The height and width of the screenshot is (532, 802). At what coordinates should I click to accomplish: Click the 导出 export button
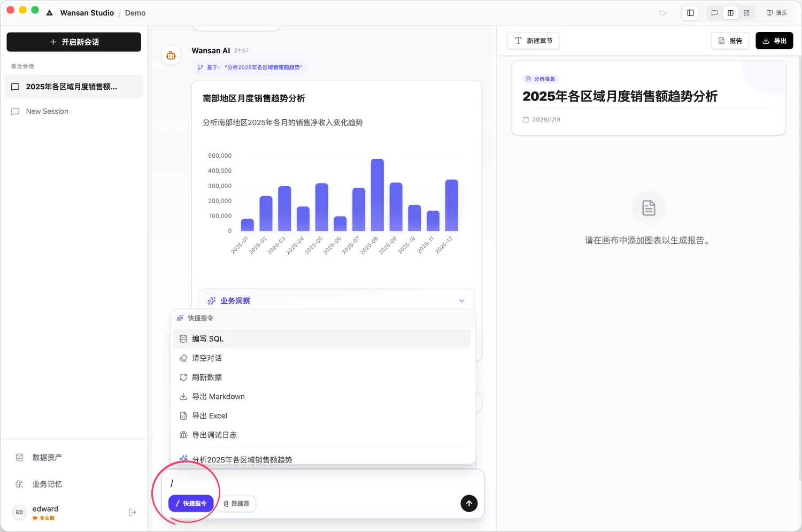774,41
